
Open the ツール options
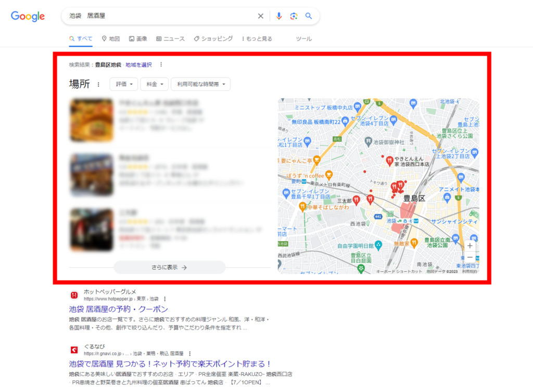(x=303, y=38)
